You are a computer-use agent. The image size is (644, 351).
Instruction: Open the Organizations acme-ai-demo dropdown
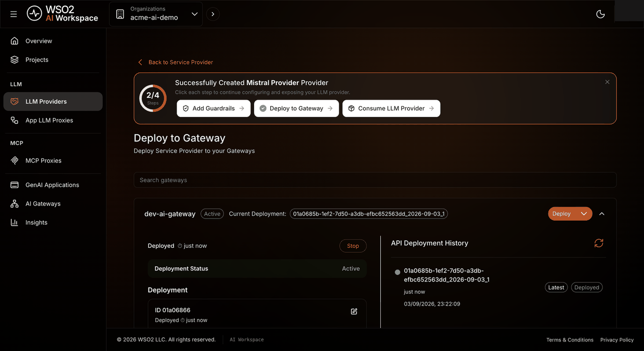coord(156,14)
